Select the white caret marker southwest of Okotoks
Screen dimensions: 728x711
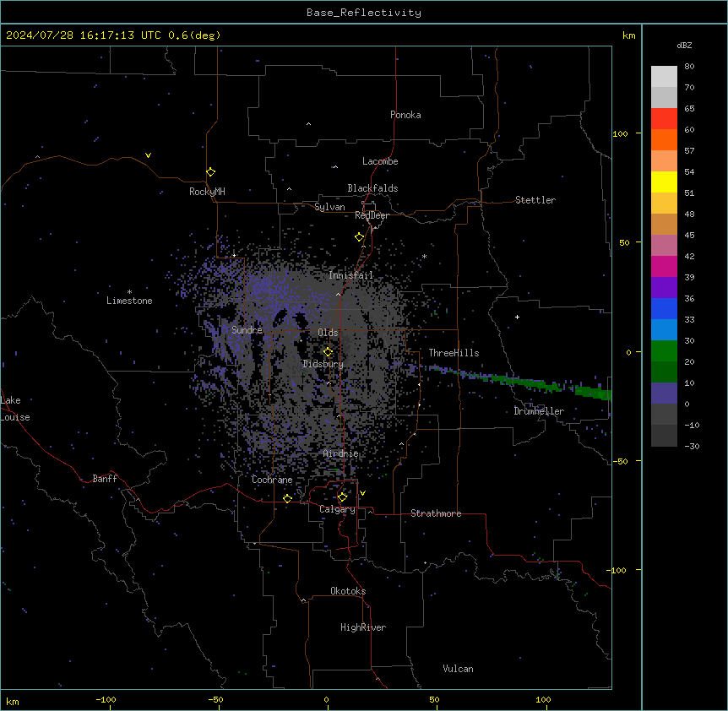click(304, 600)
